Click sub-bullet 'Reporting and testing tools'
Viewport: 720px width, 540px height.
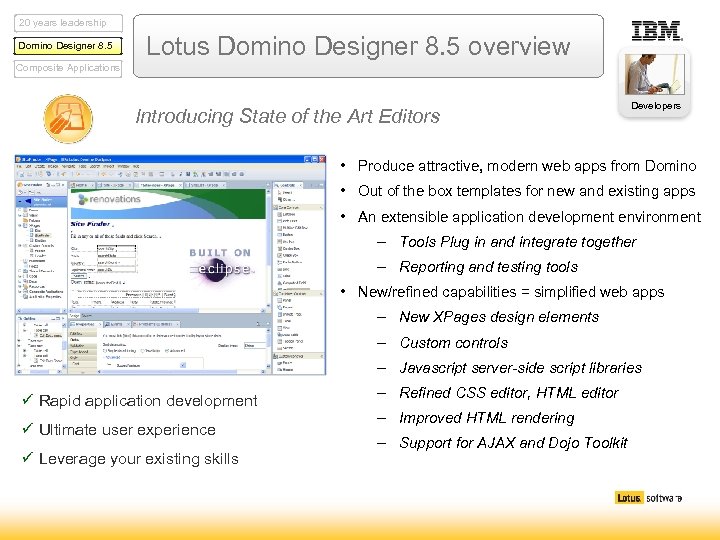489,267
